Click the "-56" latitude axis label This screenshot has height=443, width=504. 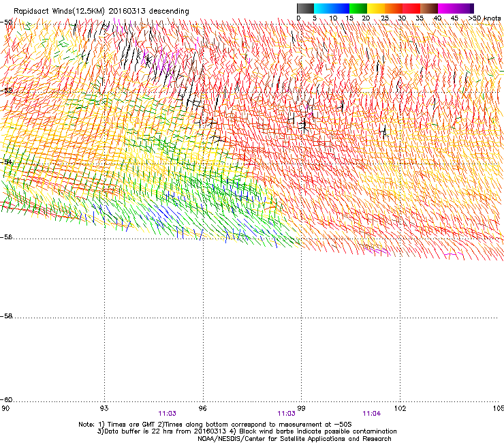(x=6, y=237)
